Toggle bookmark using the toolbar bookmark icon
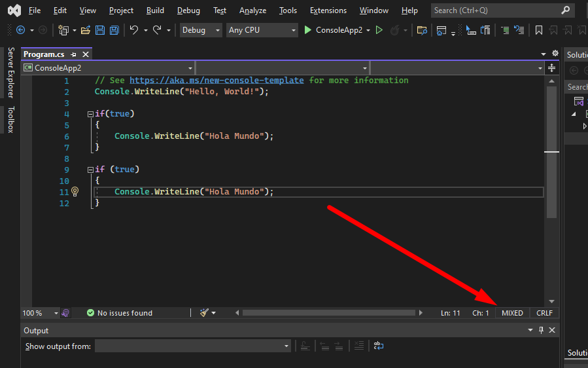This screenshot has width=588, height=368. 539,30
